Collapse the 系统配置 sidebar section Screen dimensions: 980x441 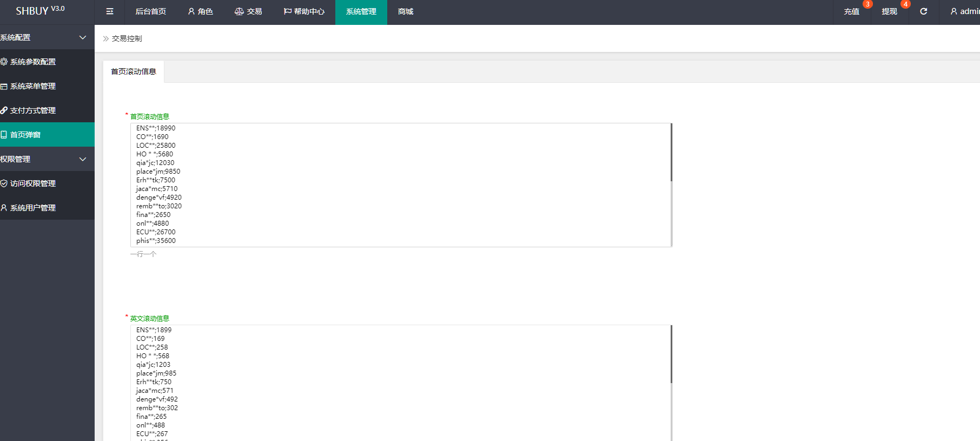coord(82,37)
